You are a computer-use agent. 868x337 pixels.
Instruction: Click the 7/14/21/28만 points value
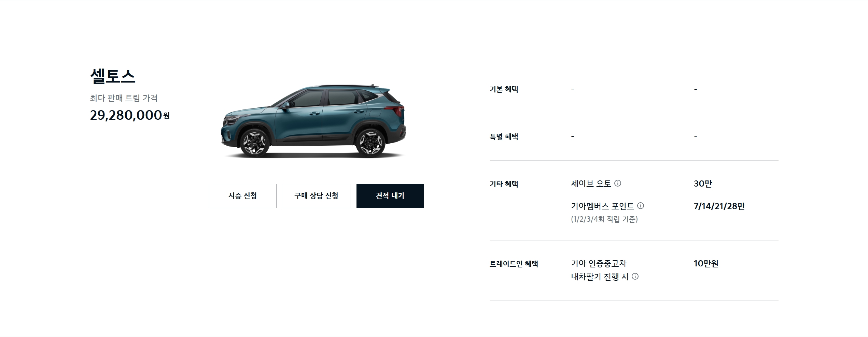pyautogui.click(x=719, y=206)
